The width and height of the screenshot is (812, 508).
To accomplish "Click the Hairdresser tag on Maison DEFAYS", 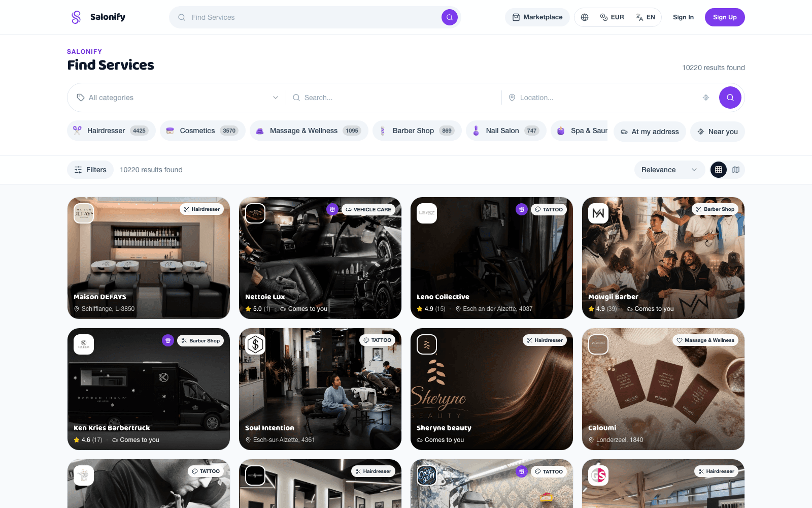I will (201, 209).
